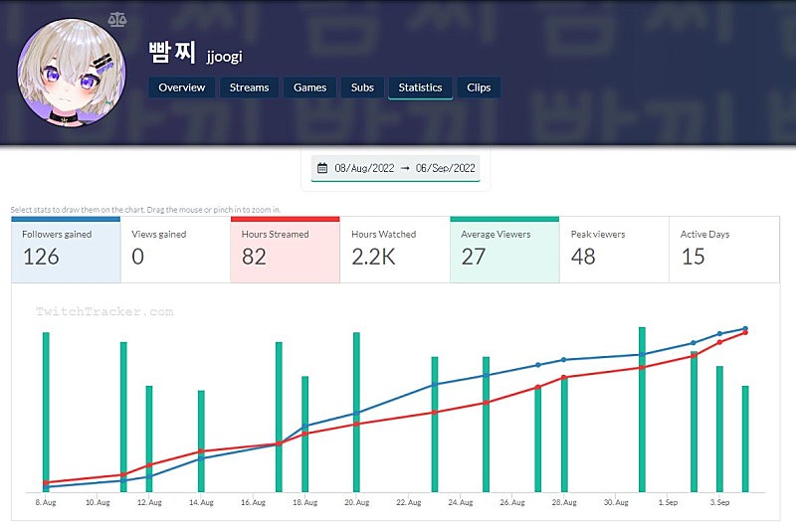The height and width of the screenshot is (532, 796).
Task: Open the streamer avatar picture
Action: click(x=72, y=73)
